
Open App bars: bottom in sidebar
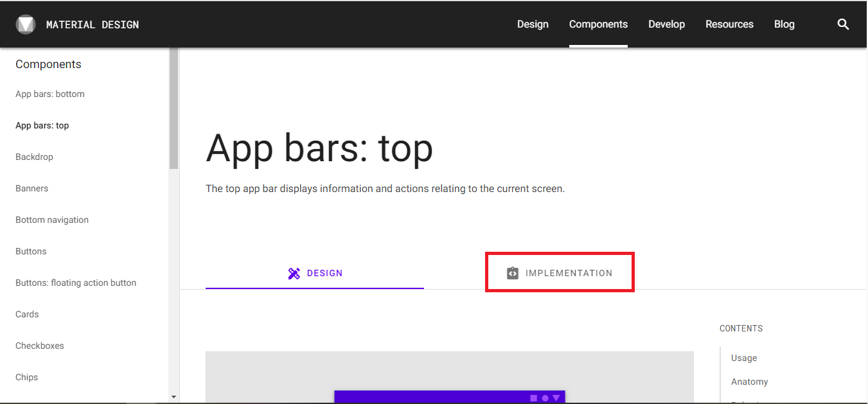50,94
